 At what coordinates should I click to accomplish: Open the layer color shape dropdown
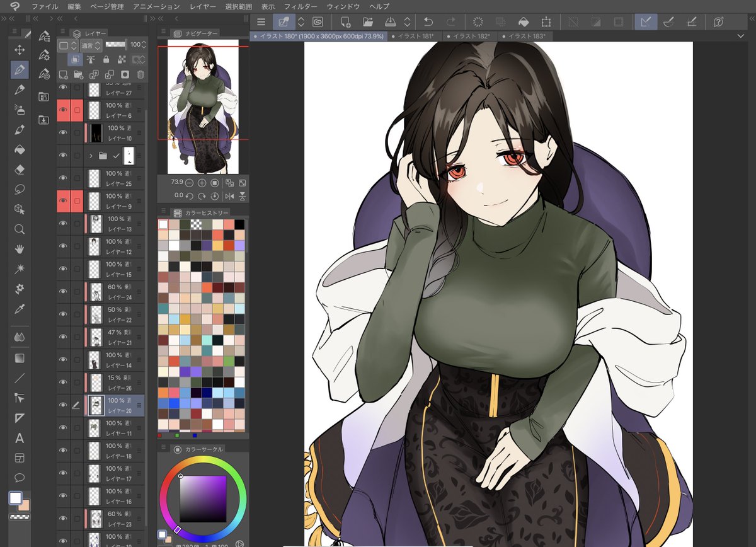[67, 45]
